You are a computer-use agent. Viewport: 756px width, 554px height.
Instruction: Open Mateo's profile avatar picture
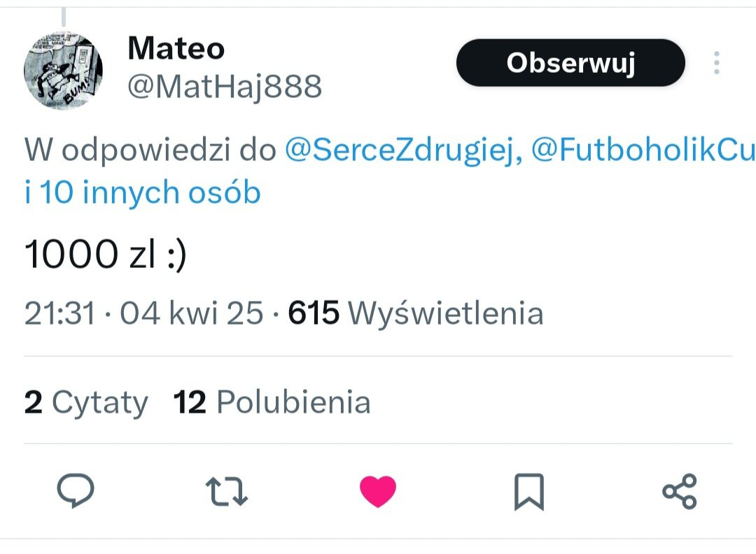pos(63,71)
